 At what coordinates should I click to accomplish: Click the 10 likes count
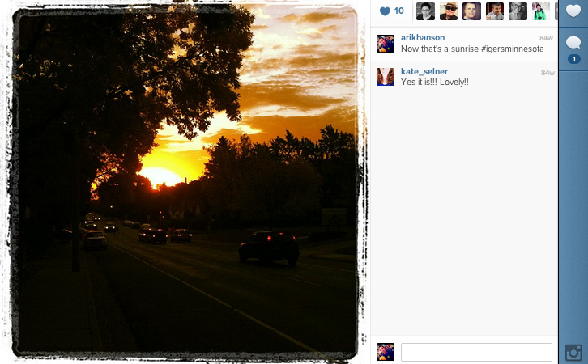(x=399, y=11)
